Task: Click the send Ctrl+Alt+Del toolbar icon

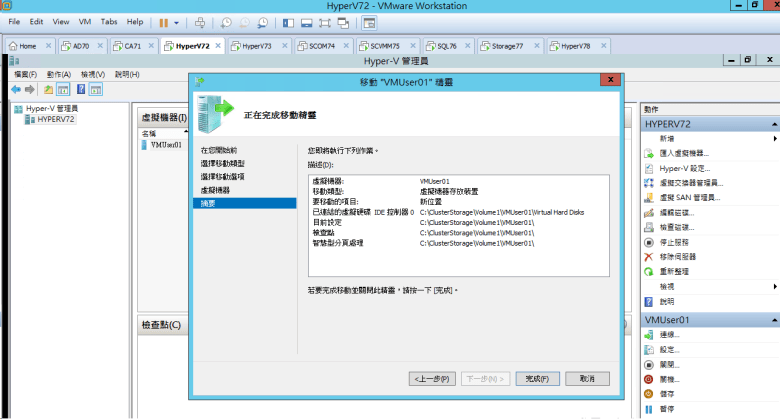Action: [x=200, y=21]
